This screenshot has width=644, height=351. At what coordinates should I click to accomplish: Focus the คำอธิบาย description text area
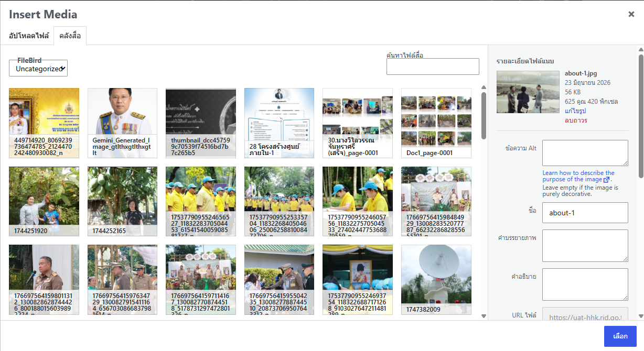(585, 284)
